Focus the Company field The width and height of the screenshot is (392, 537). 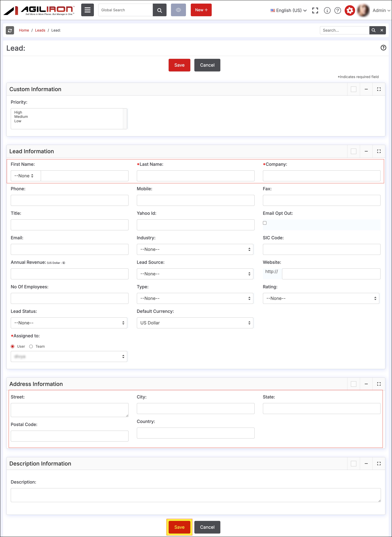[x=322, y=176]
